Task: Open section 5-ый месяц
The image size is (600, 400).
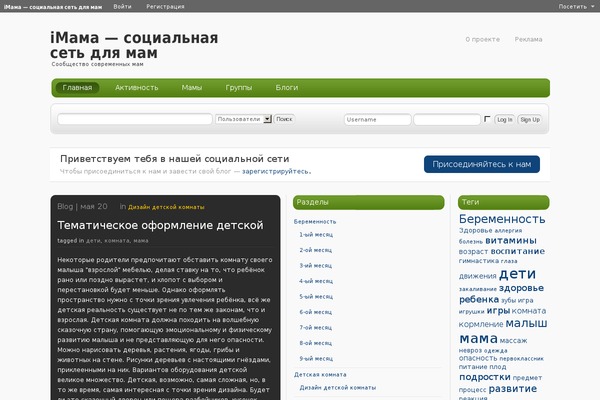Action: pyautogui.click(x=316, y=297)
